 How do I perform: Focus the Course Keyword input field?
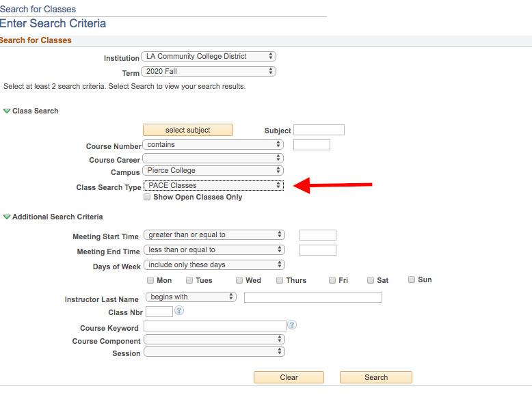(215, 326)
